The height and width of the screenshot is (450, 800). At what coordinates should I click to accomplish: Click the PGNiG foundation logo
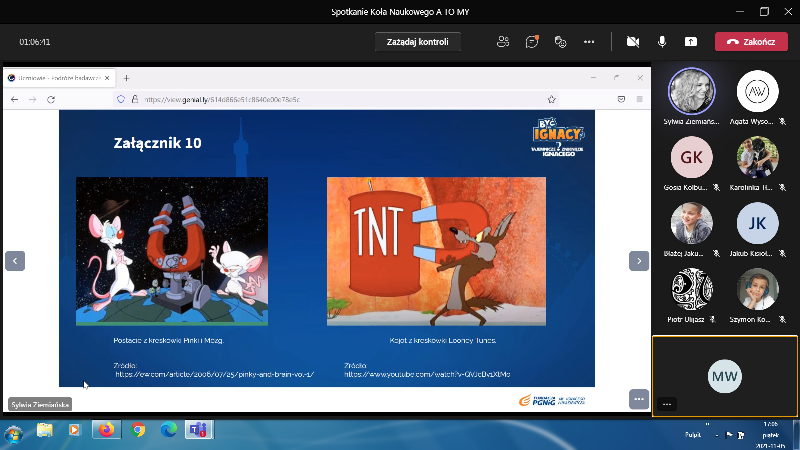(x=552, y=401)
